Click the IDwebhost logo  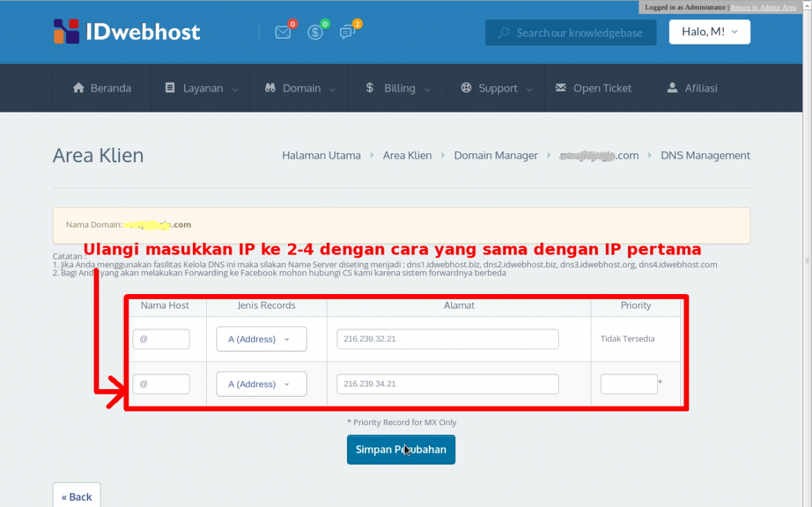click(125, 31)
